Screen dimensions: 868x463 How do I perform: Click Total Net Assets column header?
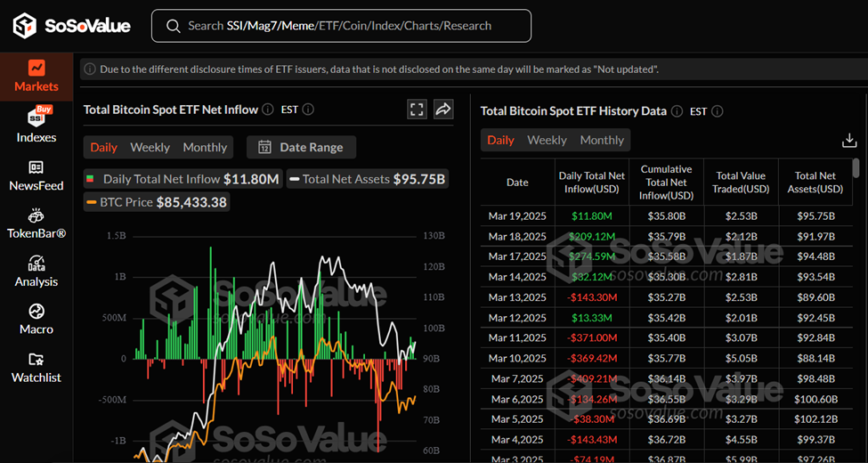point(815,183)
